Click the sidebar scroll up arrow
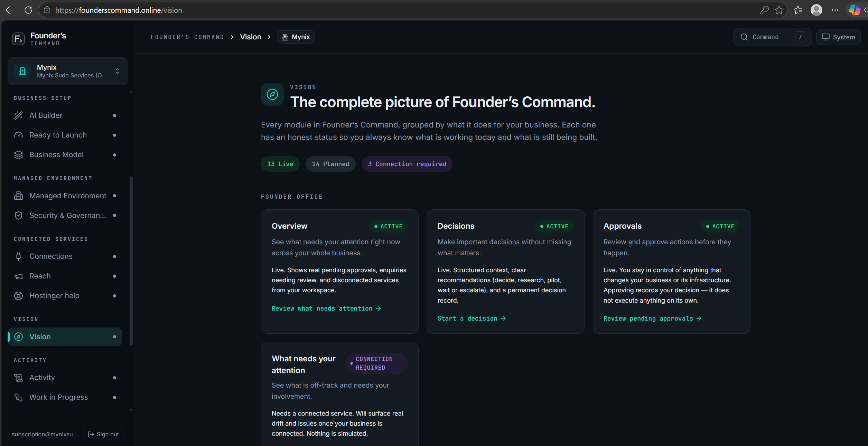 coord(131,92)
